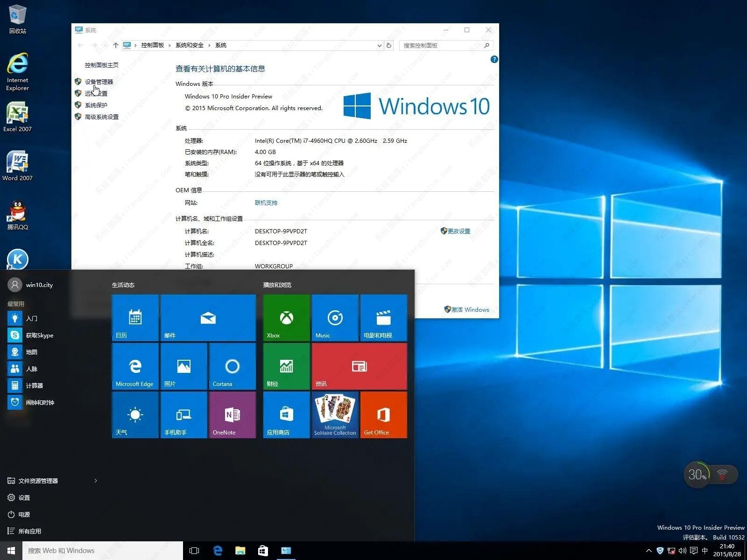Open Microsoft Solitaire Collection tile
Image resolution: width=747 pixels, height=560 pixels.
click(334, 414)
